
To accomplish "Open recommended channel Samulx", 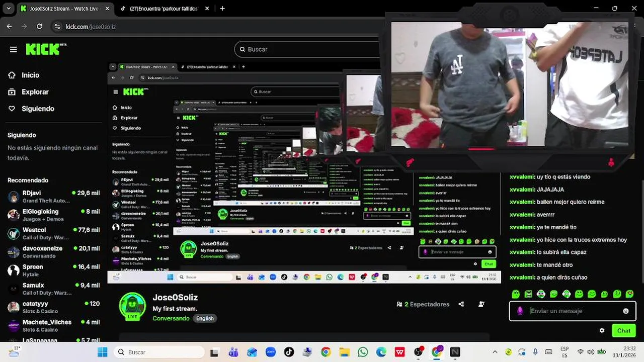I will point(54,289).
